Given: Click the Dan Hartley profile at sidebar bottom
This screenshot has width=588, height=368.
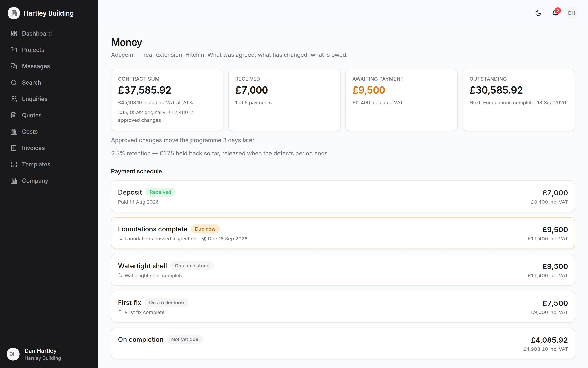Looking at the screenshot, I should 49,354.
